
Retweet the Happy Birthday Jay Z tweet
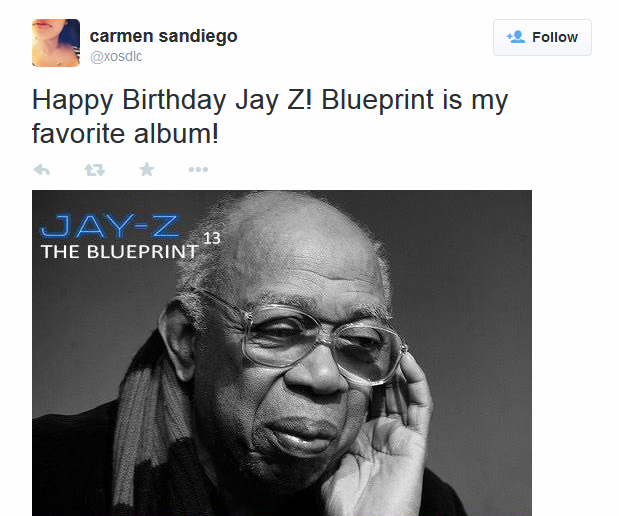click(x=95, y=170)
